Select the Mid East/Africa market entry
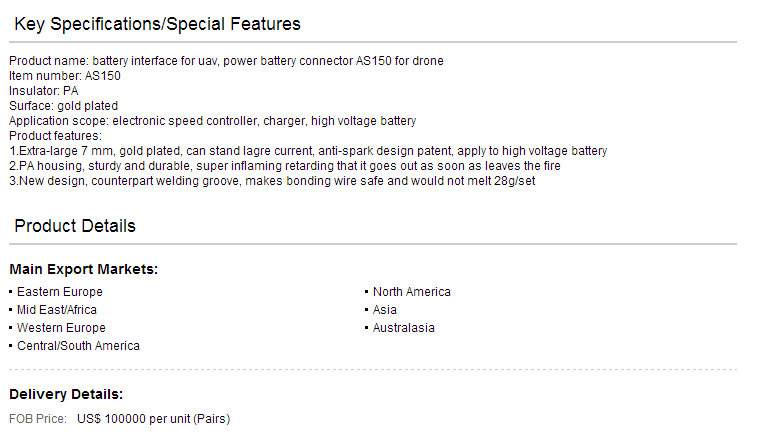The image size is (774, 434). pos(57,310)
